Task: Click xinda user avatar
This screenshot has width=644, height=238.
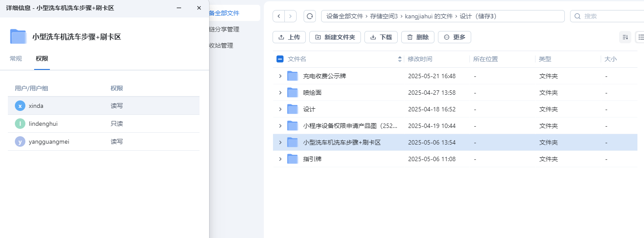Action: pyautogui.click(x=20, y=106)
